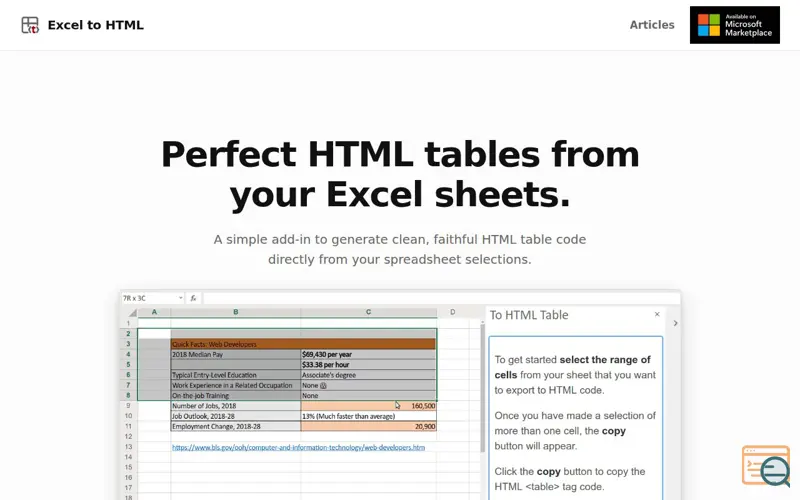
Task: Click the orange cell showing 160,500
Action: click(x=368, y=406)
